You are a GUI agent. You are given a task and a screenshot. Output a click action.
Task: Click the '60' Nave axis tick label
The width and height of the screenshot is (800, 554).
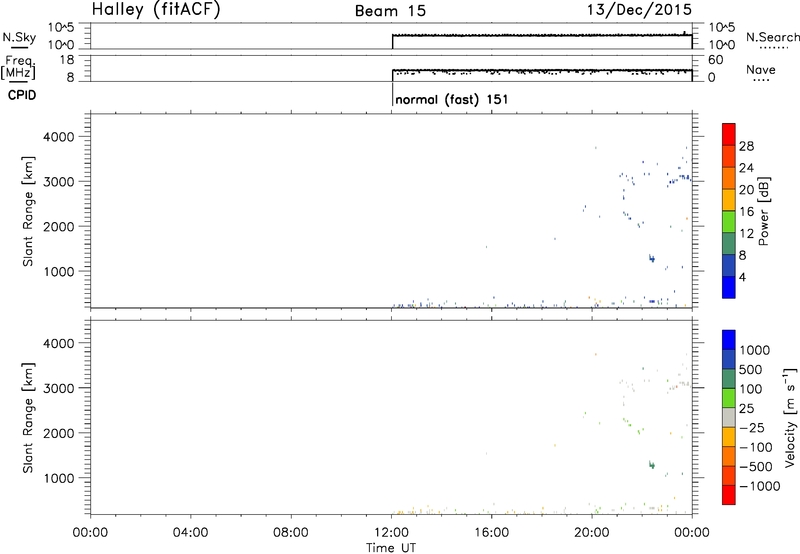click(715, 60)
